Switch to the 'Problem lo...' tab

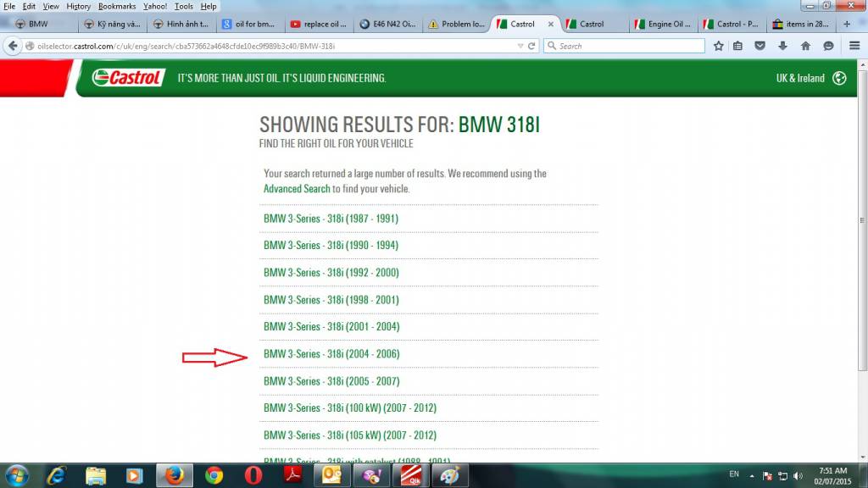click(457, 24)
